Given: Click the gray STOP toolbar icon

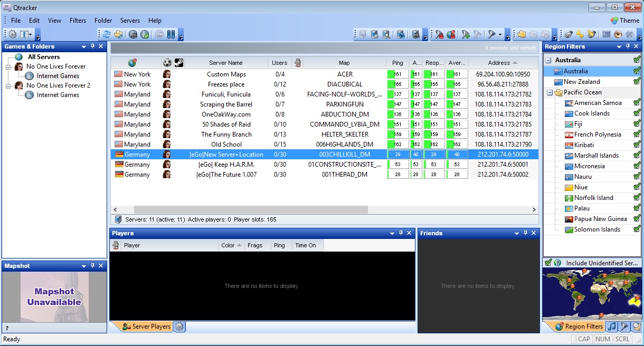Looking at the screenshot, I should [159, 34].
